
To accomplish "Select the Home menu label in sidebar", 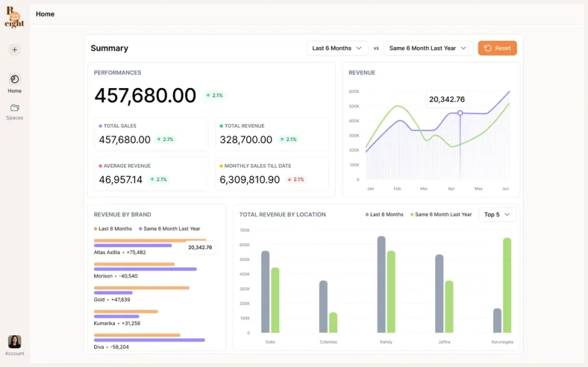I will coord(14,91).
